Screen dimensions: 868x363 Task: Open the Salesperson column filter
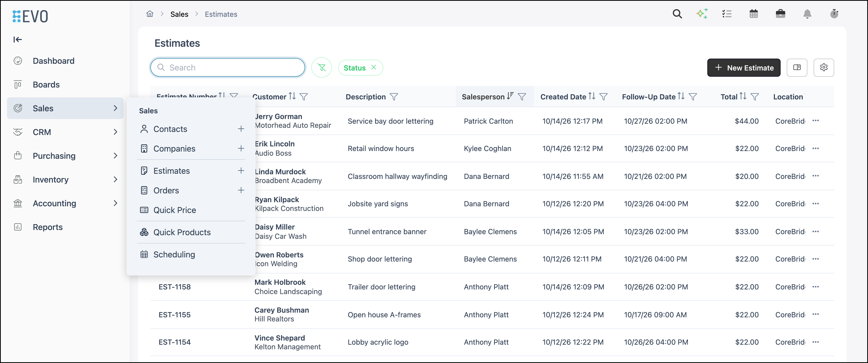pyautogui.click(x=522, y=97)
